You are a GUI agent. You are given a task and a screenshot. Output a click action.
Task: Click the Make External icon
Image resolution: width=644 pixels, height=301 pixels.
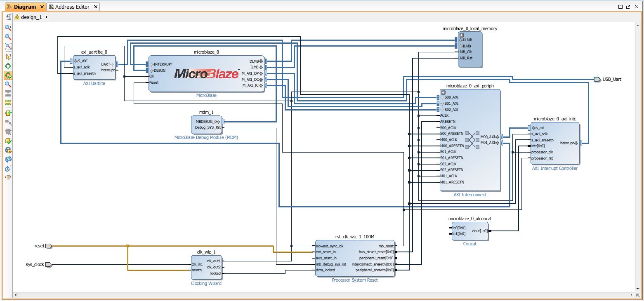click(8, 122)
